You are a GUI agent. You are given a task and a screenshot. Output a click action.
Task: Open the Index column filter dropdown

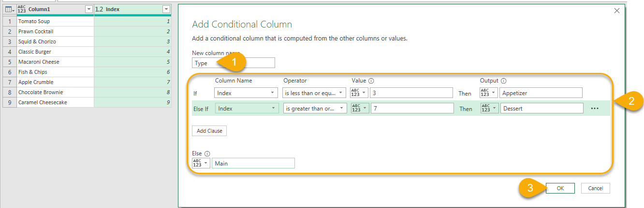click(x=166, y=9)
